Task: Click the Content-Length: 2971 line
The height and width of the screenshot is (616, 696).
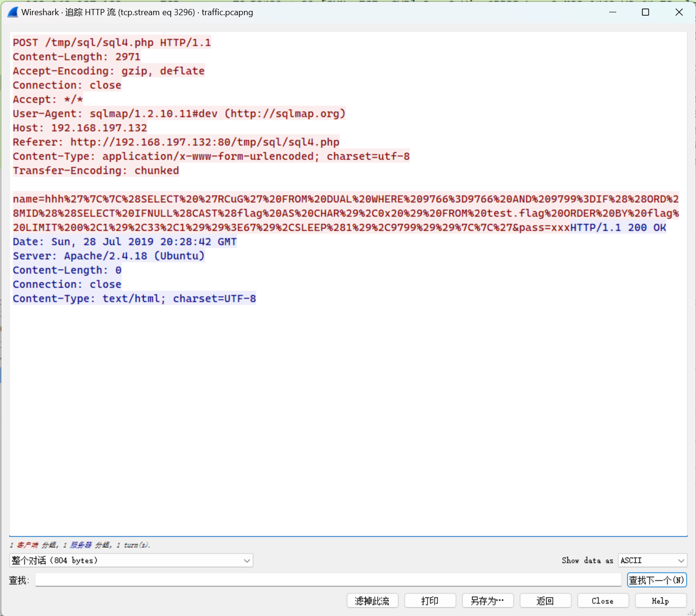Action: pyautogui.click(x=77, y=57)
